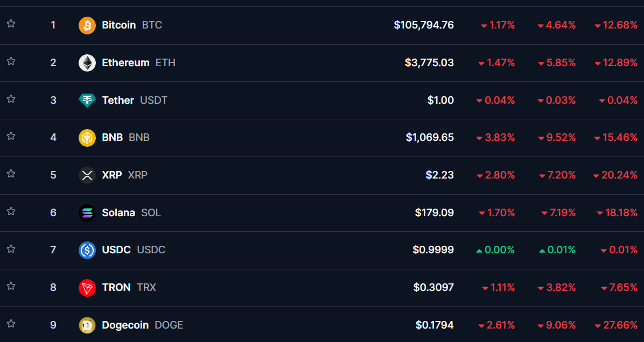Viewport: 644px width, 342px height.
Task: Click the Solana logo icon
Action: point(87,213)
